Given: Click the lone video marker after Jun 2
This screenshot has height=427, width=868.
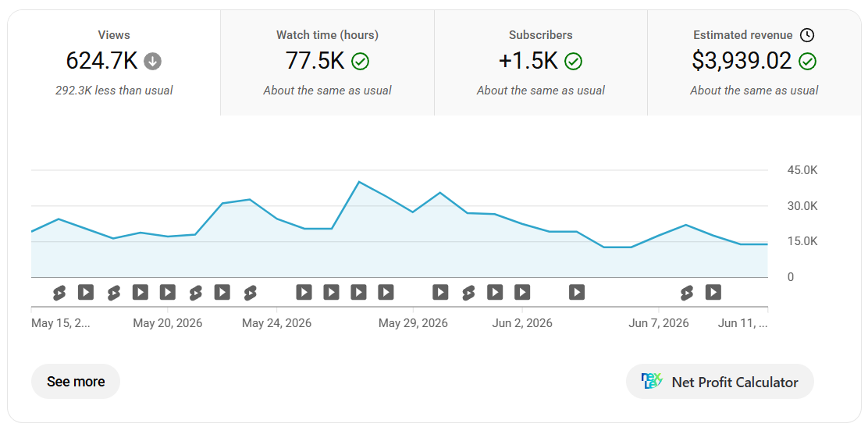Looking at the screenshot, I should (x=577, y=292).
